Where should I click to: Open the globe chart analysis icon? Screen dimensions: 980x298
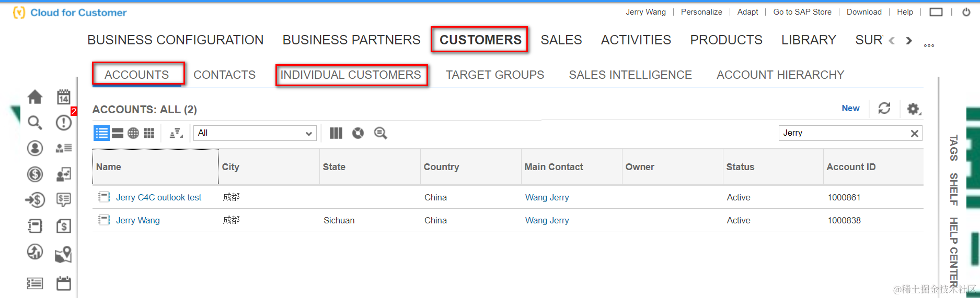[35, 252]
